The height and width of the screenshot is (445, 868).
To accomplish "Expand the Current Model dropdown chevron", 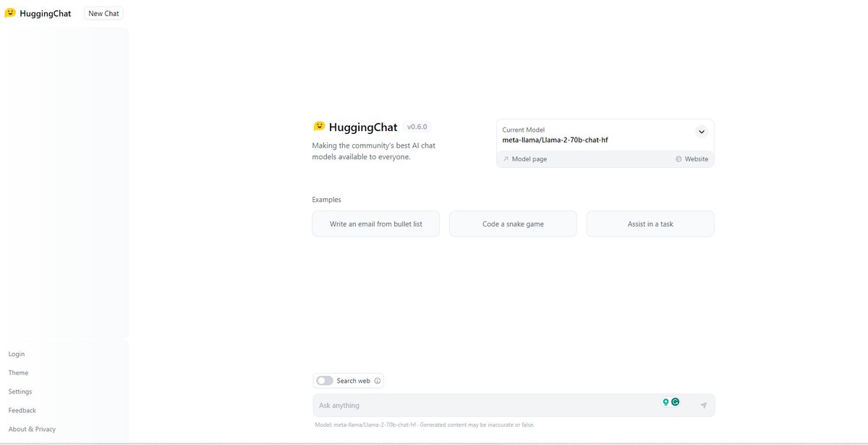I will (x=701, y=132).
